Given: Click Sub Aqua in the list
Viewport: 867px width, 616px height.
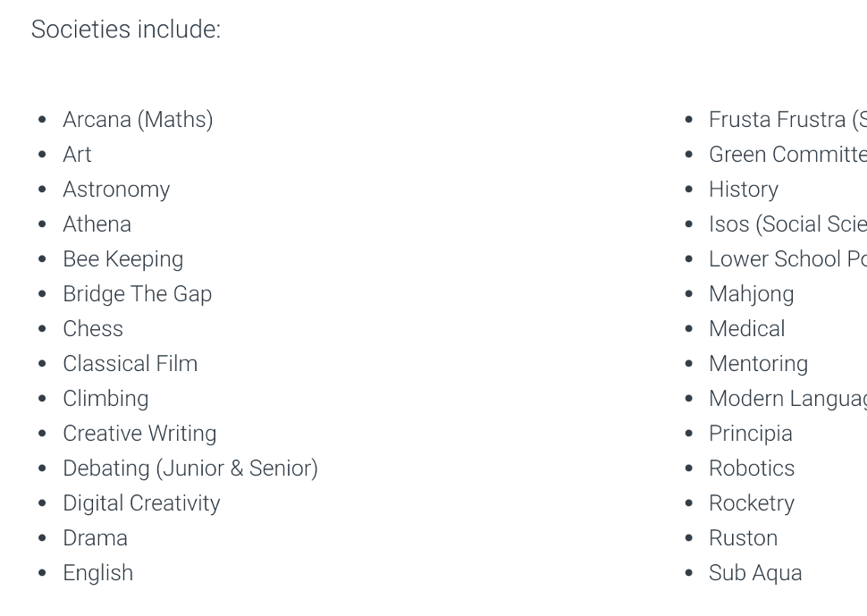Looking at the screenshot, I should 755,572.
